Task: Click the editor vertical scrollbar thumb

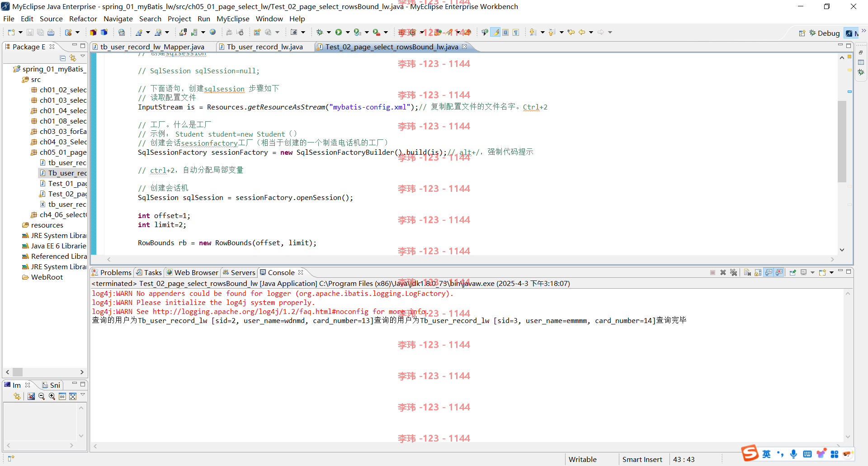Action: pos(842,141)
